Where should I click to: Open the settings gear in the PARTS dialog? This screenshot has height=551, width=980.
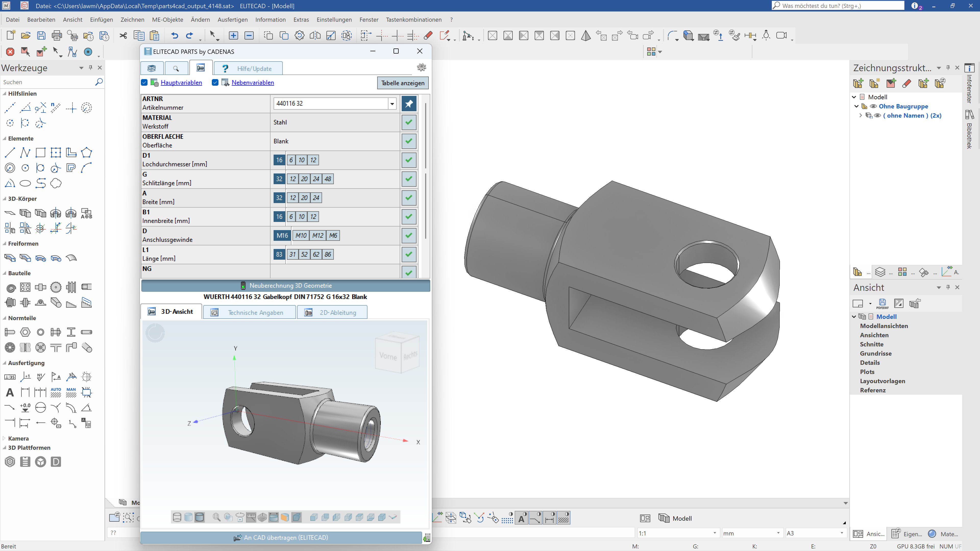click(422, 67)
